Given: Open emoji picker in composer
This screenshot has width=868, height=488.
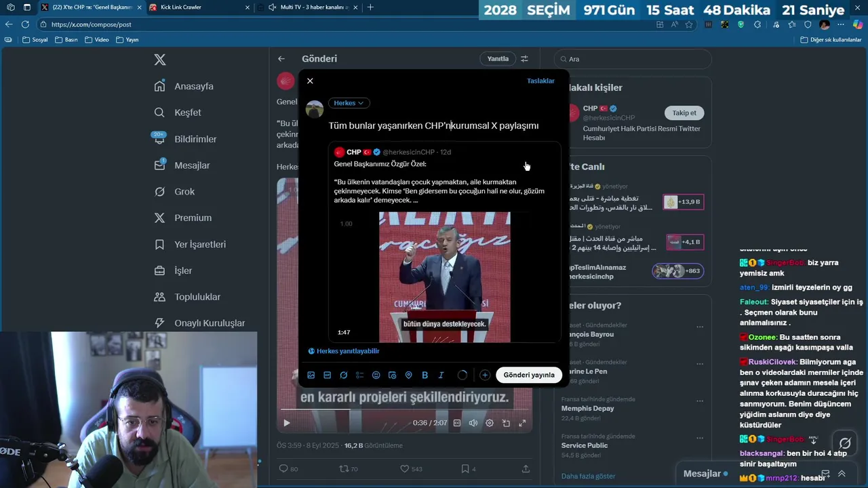Looking at the screenshot, I should tap(376, 375).
